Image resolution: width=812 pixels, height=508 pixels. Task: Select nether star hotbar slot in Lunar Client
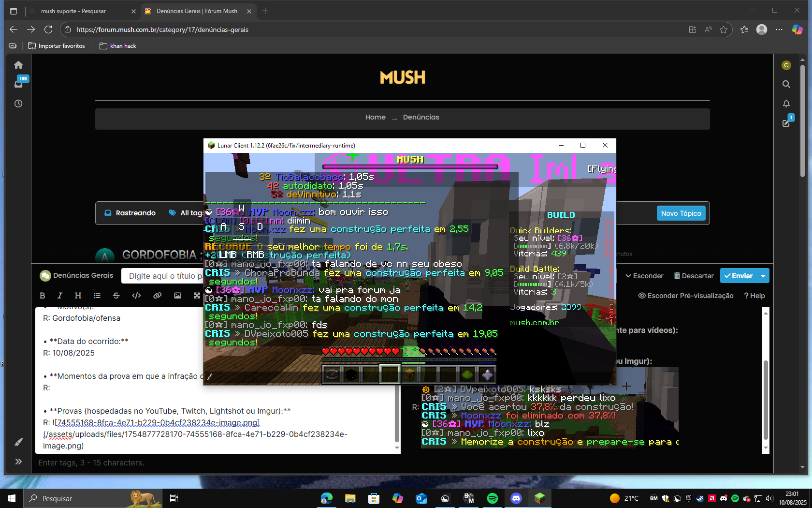point(487,374)
